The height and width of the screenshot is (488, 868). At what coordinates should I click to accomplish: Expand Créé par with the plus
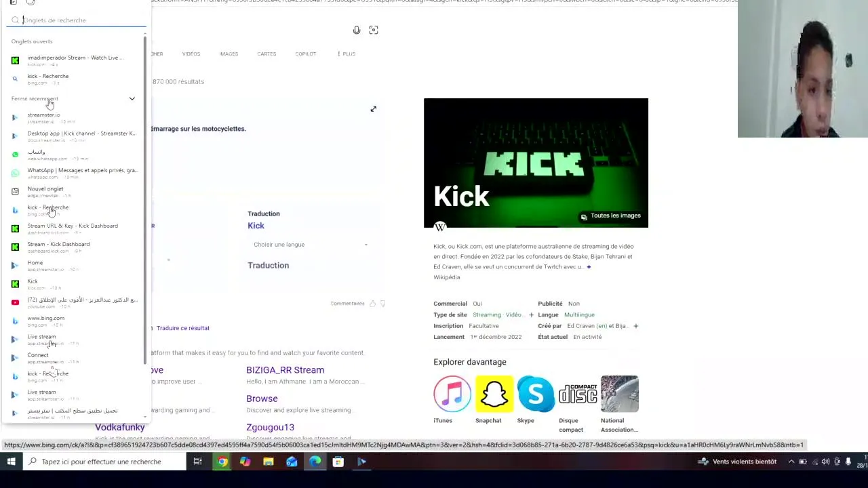pyautogui.click(x=635, y=326)
